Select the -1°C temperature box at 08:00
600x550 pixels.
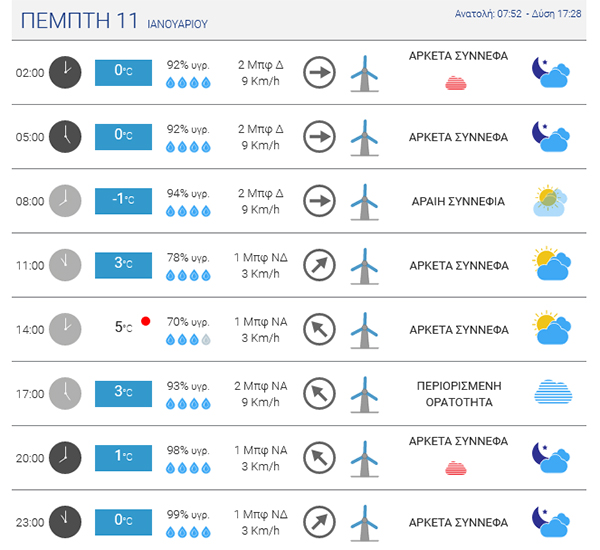(123, 201)
